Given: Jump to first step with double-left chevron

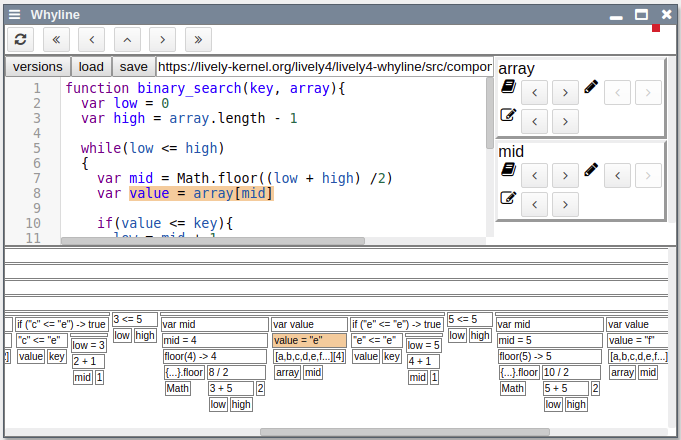Looking at the screenshot, I should [x=57, y=39].
